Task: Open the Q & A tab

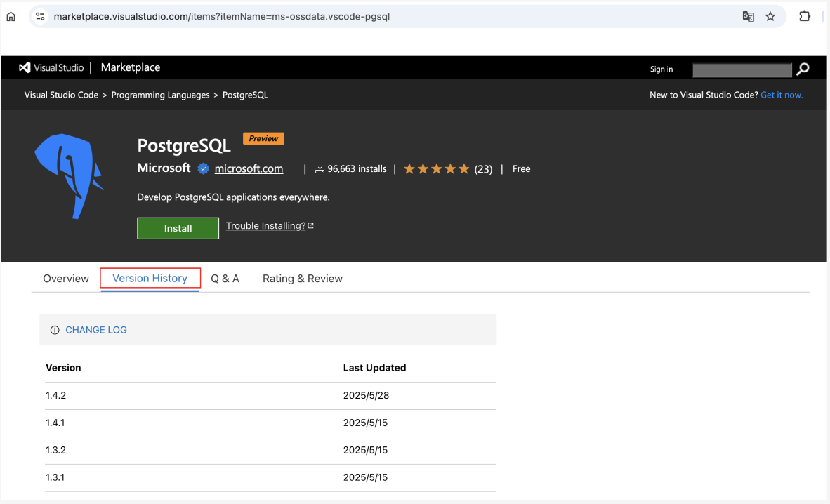Action: coord(225,279)
